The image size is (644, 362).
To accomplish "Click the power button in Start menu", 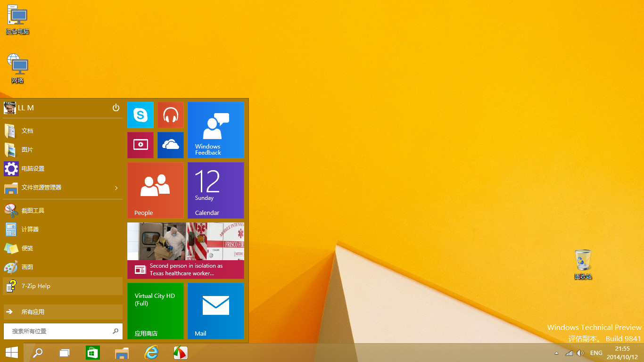I will pos(116,108).
